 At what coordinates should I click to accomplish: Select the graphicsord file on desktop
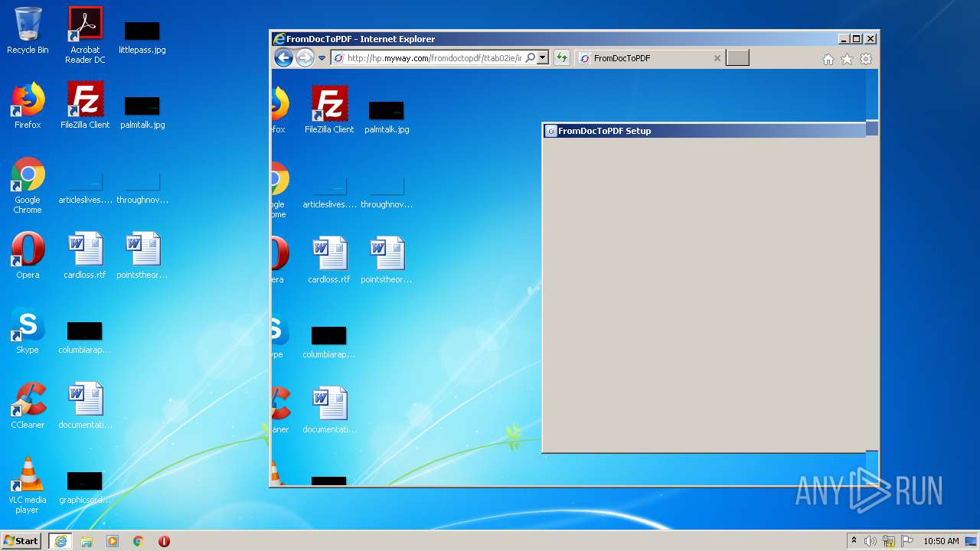point(85,487)
